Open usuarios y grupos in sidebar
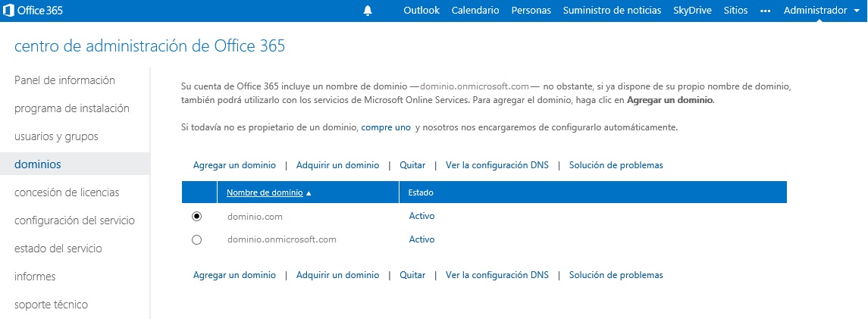The height and width of the screenshot is (319, 868). [x=56, y=136]
